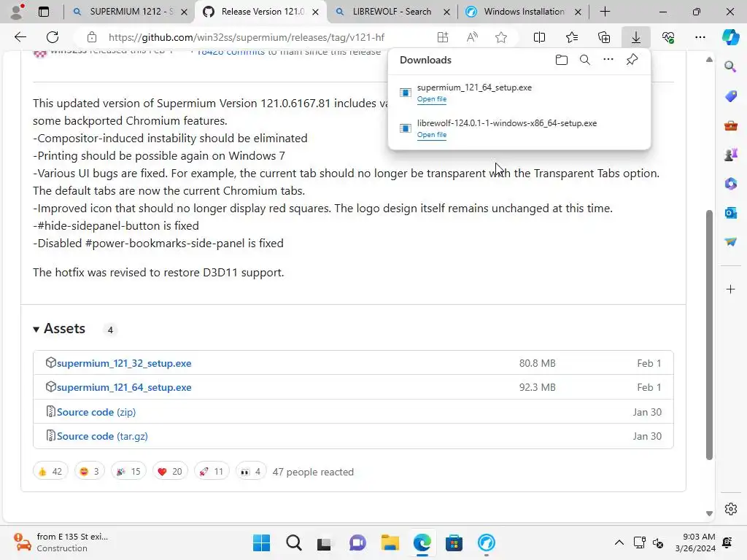Collapse the Assets section

point(60,329)
